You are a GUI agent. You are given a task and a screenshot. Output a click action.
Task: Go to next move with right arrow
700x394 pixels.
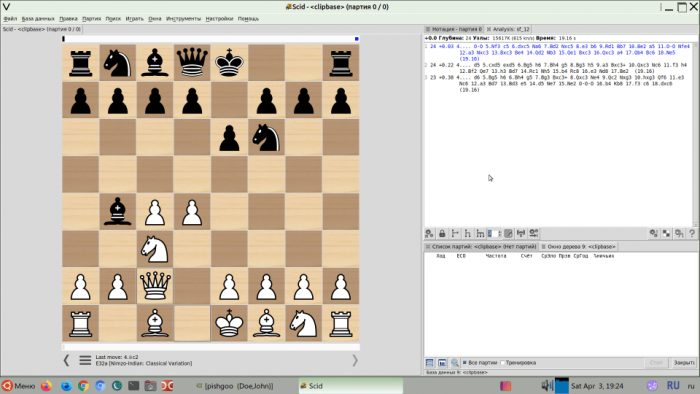355,360
